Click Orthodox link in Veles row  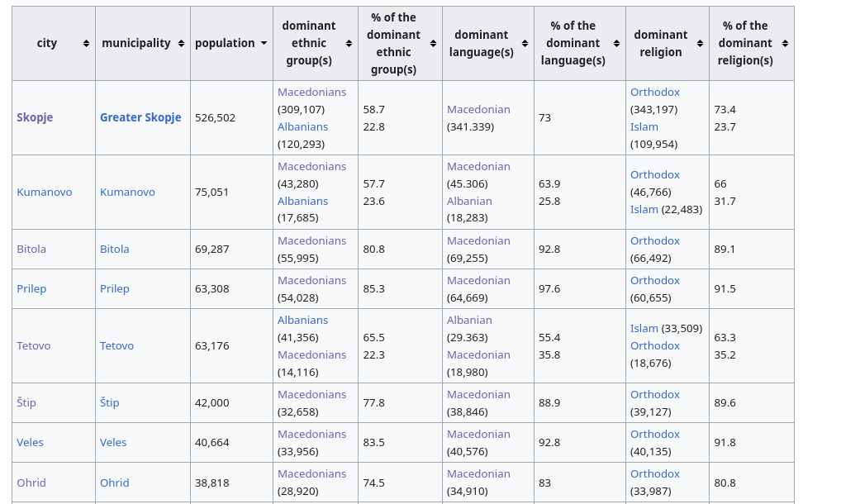point(655,435)
